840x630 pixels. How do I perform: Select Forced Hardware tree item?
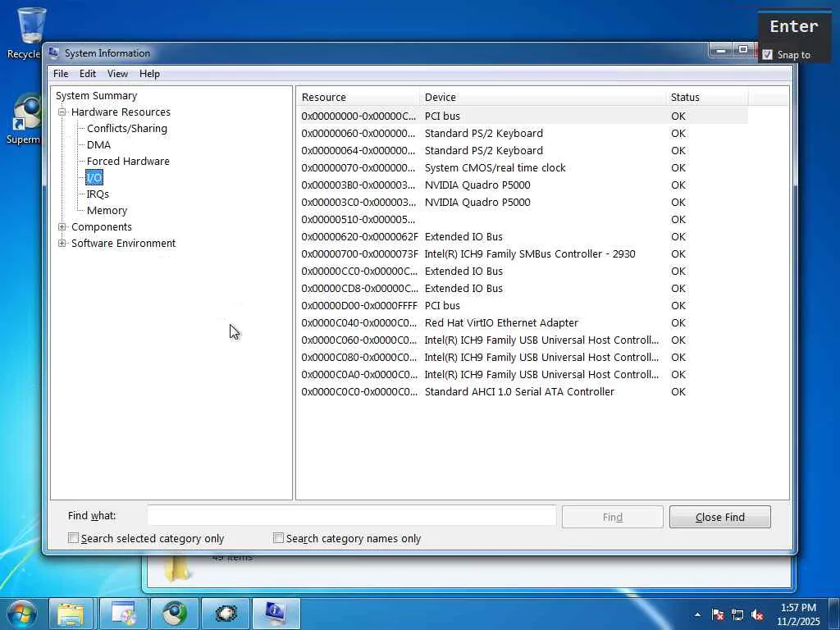(x=128, y=162)
